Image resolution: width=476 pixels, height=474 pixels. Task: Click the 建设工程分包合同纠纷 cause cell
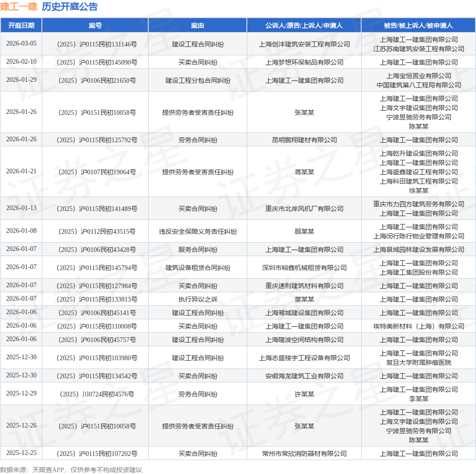(198, 80)
